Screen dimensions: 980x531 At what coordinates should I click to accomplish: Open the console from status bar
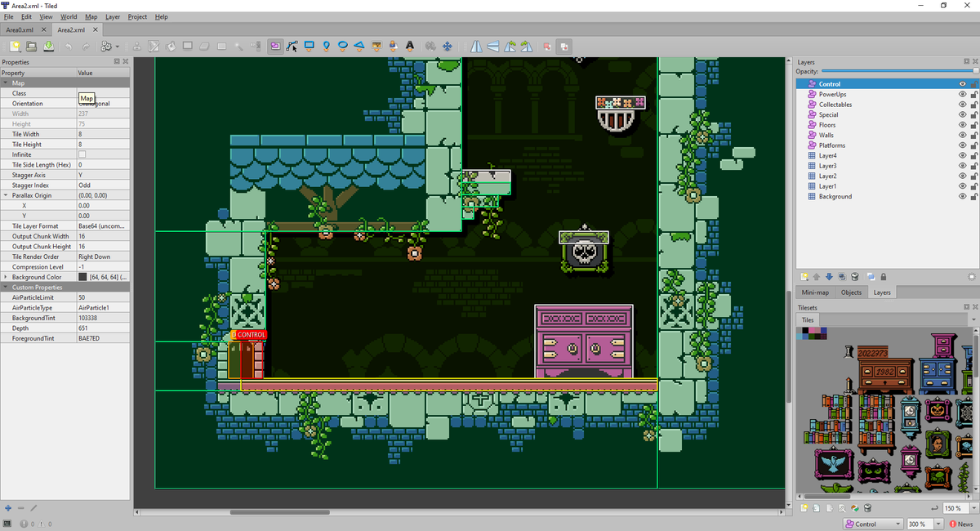[x=7, y=524]
